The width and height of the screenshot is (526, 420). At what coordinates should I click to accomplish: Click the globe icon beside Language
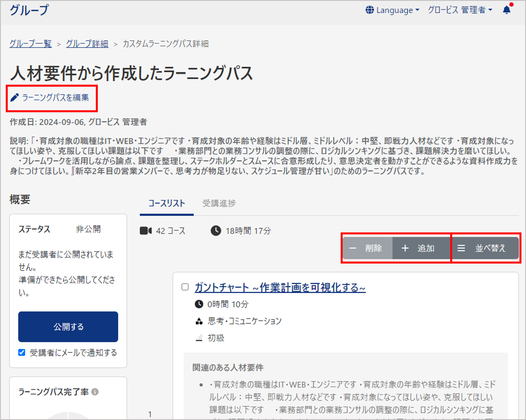tap(370, 10)
